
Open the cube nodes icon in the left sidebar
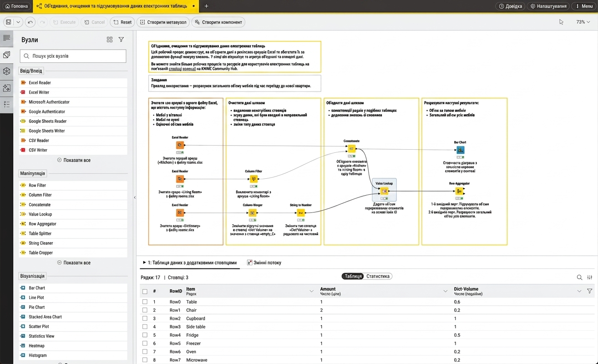click(x=6, y=71)
